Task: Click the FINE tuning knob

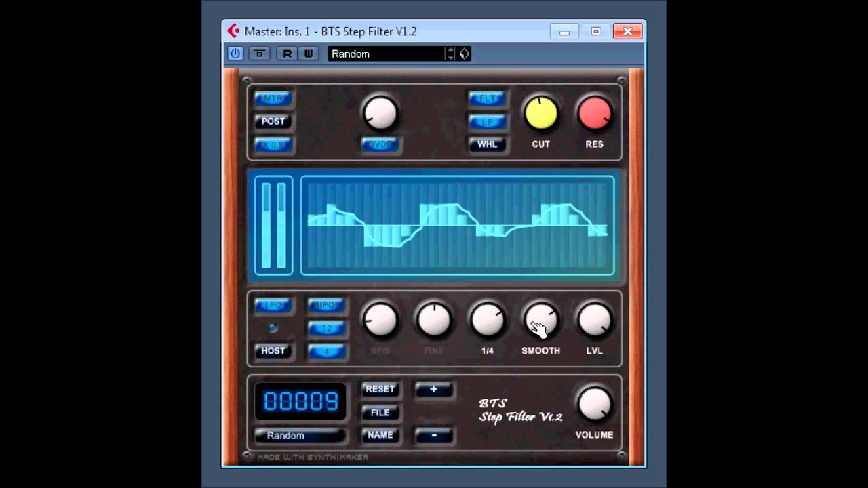Action: [433, 320]
